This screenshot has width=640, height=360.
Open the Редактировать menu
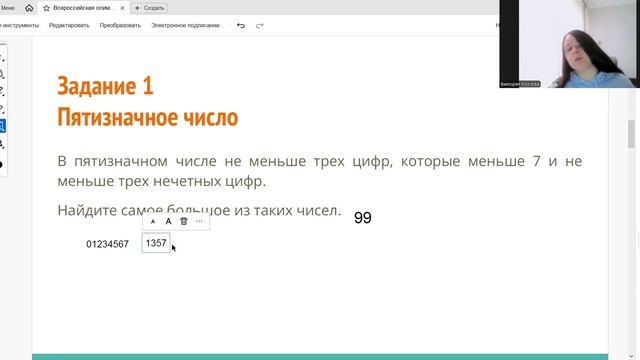click(69, 25)
